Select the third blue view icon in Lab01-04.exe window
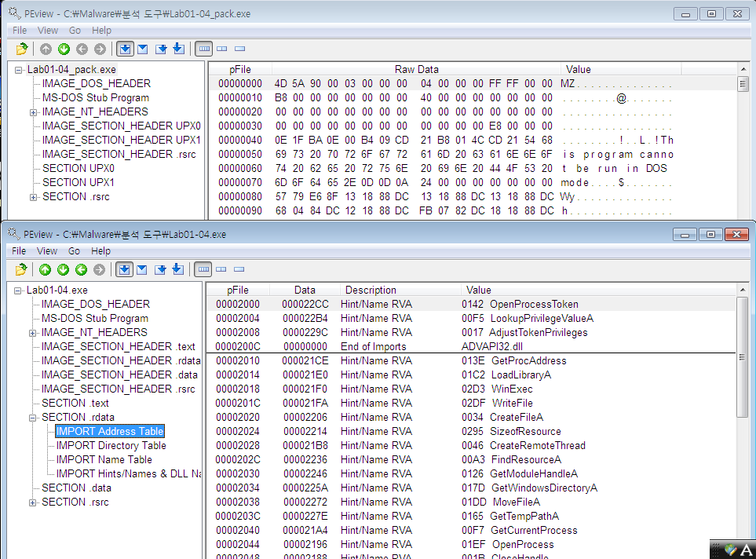756x559 pixels. tap(160, 269)
